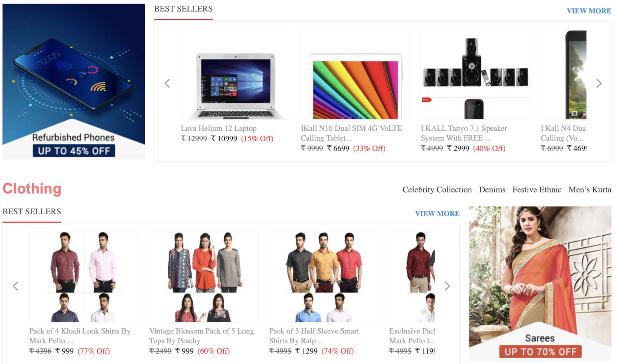The width and height of the screenshot is (617, 364).
Task: Select the Clothing BEST SELLERS tab
Action: pos(32,211)
